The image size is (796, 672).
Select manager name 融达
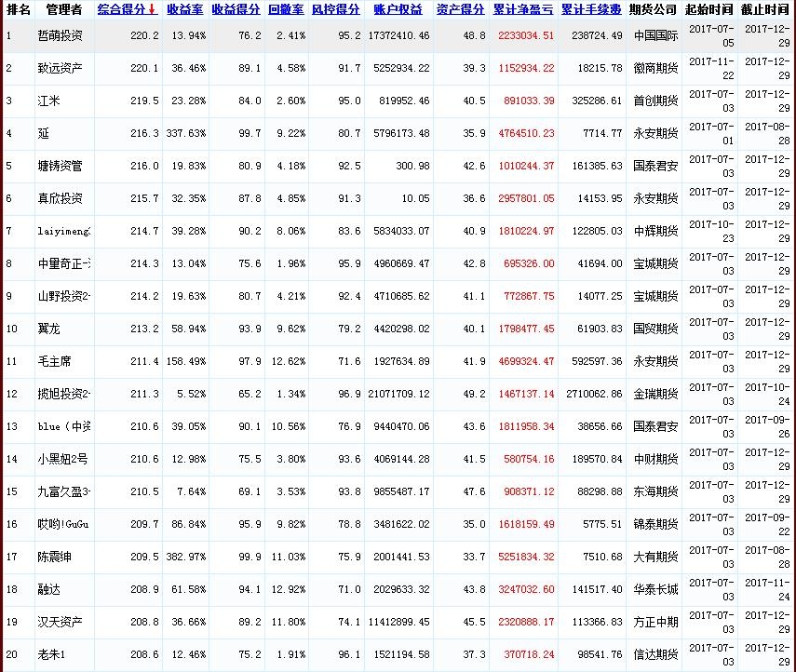point(48,589)
